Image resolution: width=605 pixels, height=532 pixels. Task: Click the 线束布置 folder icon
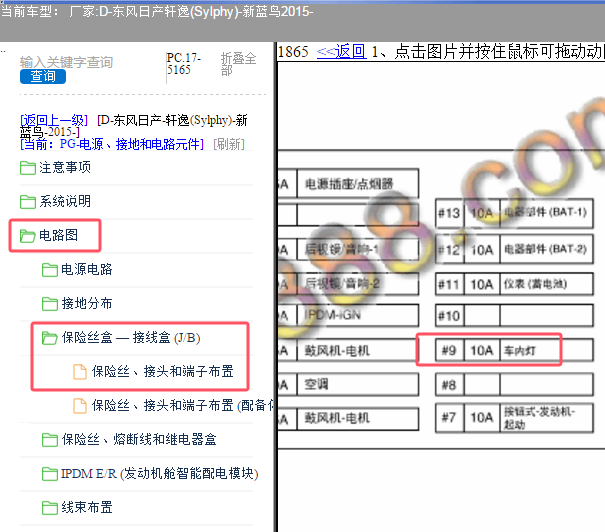point(50,507)
